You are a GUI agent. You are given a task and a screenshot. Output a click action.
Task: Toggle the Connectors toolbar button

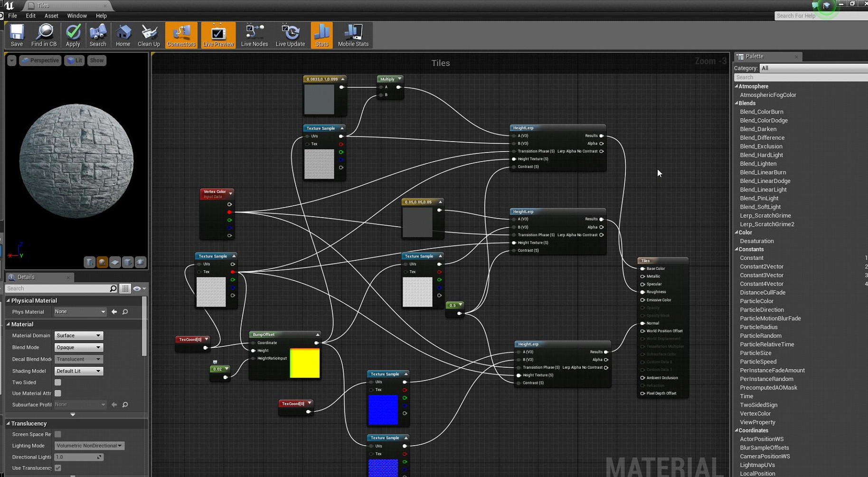point(181,36)
